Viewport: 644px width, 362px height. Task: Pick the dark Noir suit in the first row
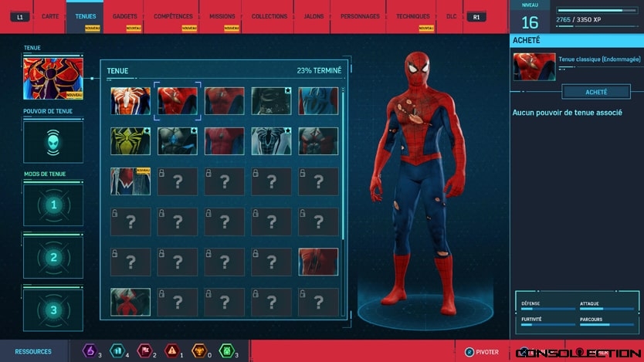click(x=271, y=101)
